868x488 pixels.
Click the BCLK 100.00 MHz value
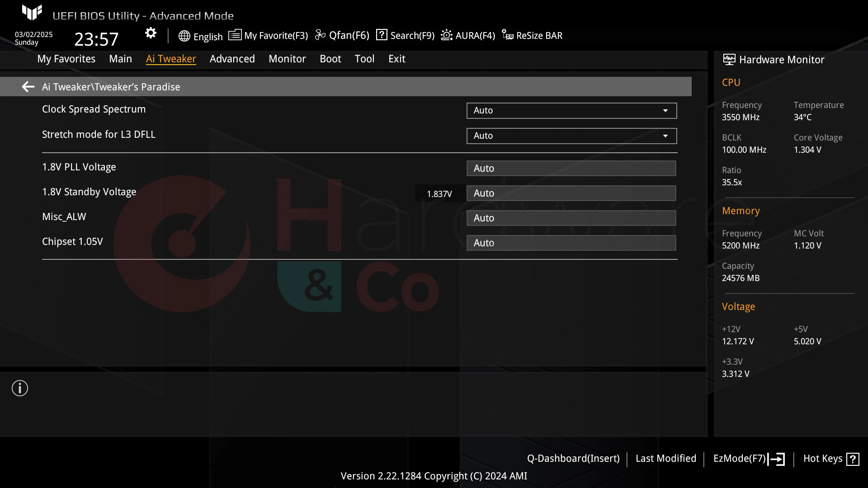point(744,150)
